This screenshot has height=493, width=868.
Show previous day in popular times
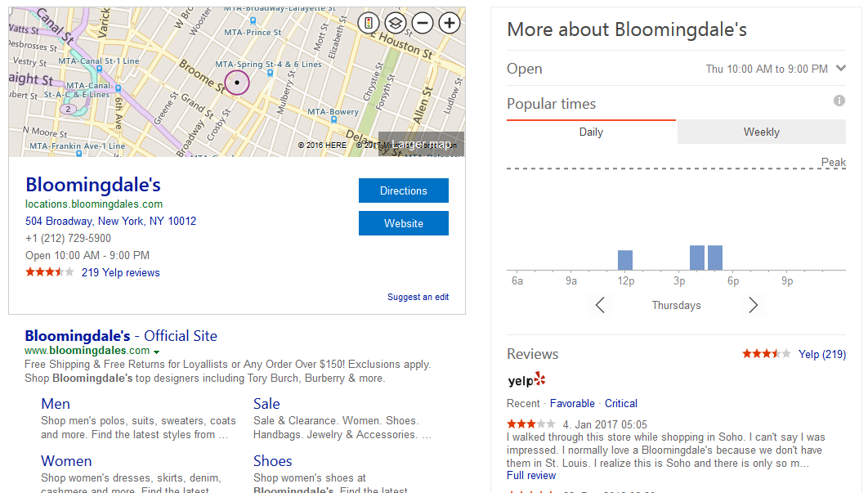tap(601, 305)
